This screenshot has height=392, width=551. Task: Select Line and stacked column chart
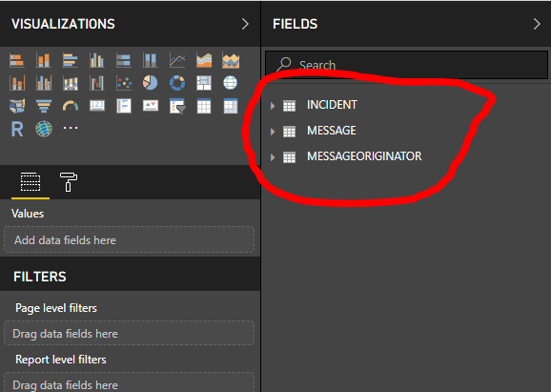click(x=17, y=83)
